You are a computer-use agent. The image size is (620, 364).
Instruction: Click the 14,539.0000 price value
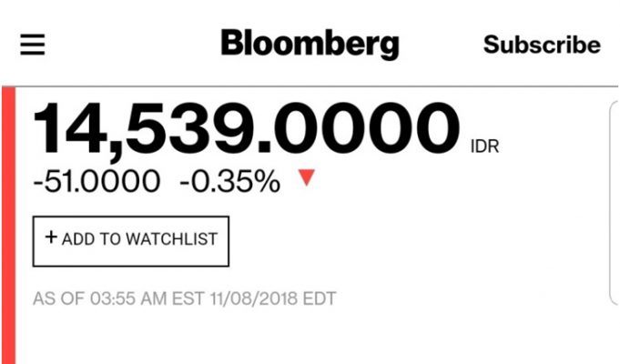coord(246,129)
